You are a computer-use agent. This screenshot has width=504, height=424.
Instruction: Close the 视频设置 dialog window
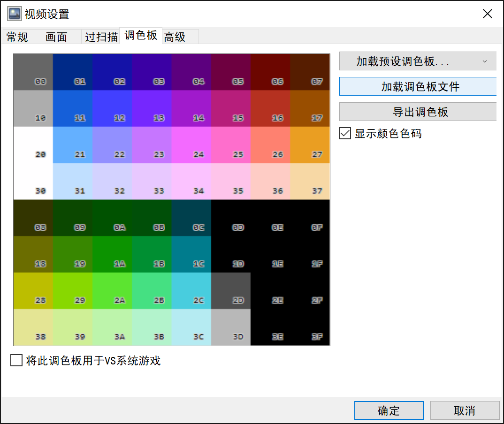coord(487,14)
